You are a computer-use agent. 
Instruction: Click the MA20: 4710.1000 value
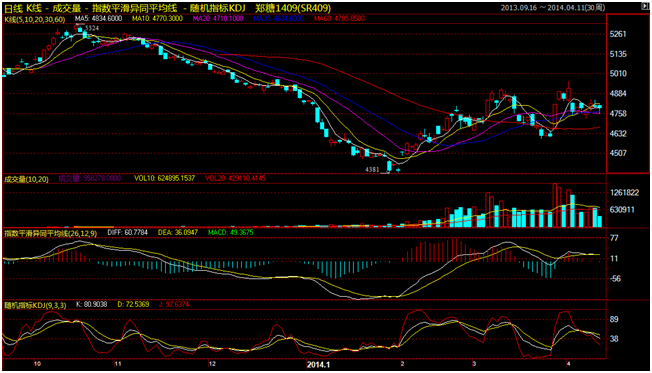click(218, 18)
